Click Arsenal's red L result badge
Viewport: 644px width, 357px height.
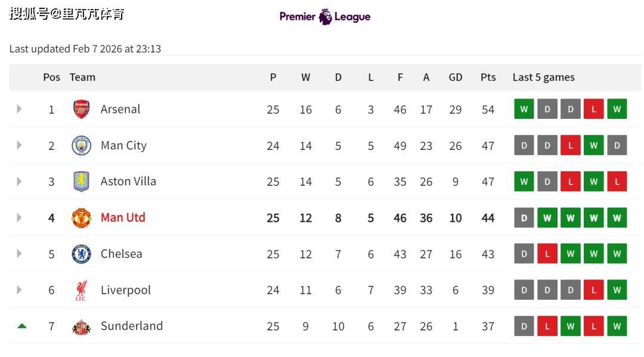[x=593, y=109]
